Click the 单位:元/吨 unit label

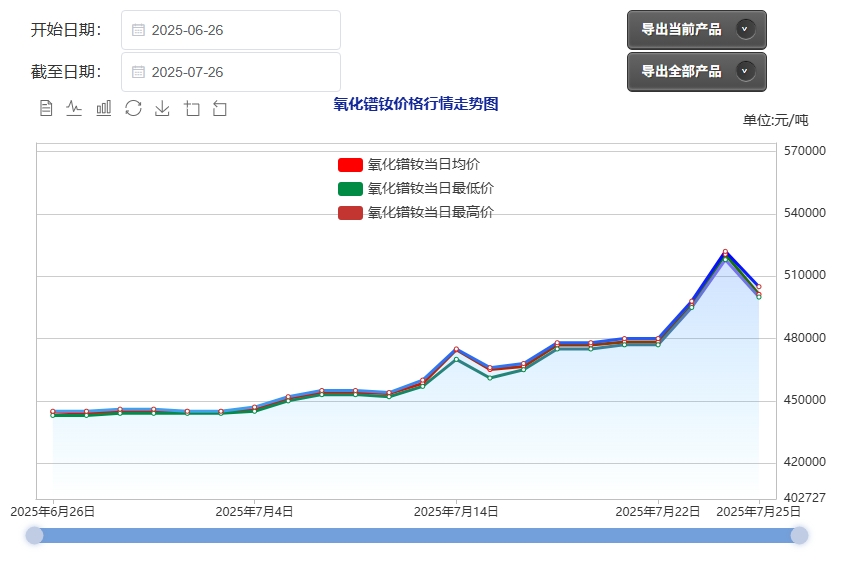[x=775, y=120]
